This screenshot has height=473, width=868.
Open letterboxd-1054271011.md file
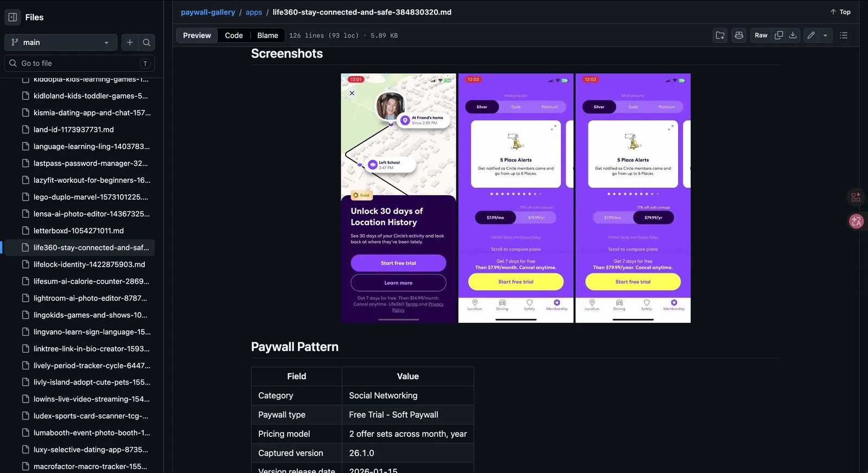tap(79, 231)
